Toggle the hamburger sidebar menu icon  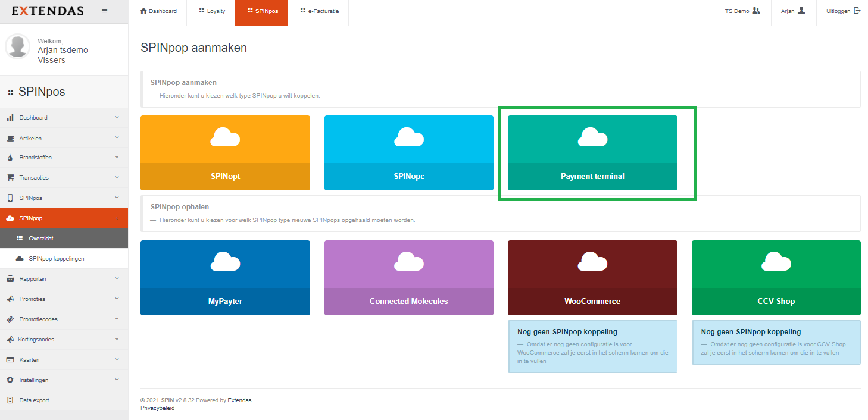[x=105, y=11]
